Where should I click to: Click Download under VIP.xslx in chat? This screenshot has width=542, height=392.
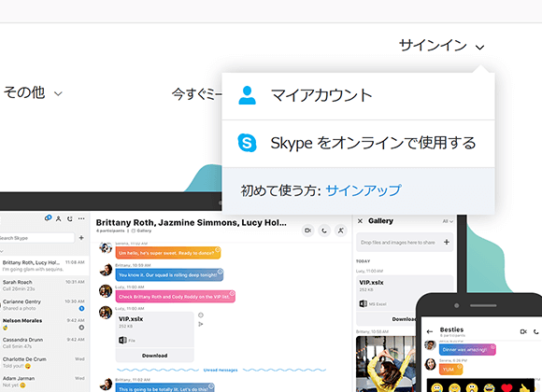pyautogui.click(x=154, y=356)
